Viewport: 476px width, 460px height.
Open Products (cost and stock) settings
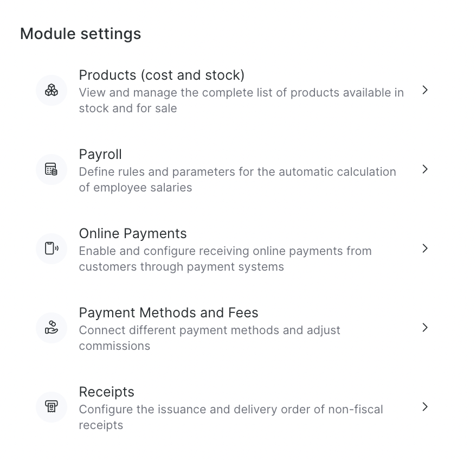click(162, 75)
